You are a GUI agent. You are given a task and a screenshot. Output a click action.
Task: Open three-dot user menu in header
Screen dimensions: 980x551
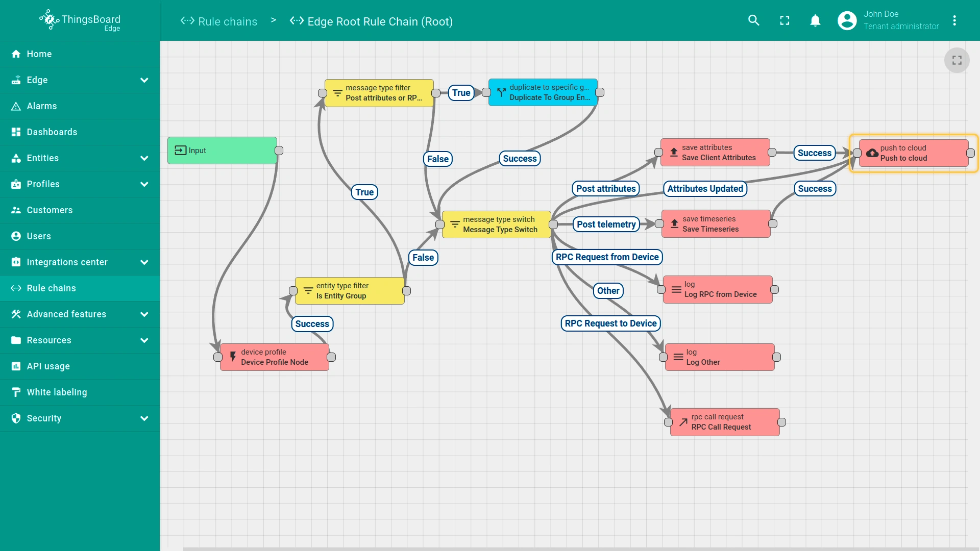[954, 20]
